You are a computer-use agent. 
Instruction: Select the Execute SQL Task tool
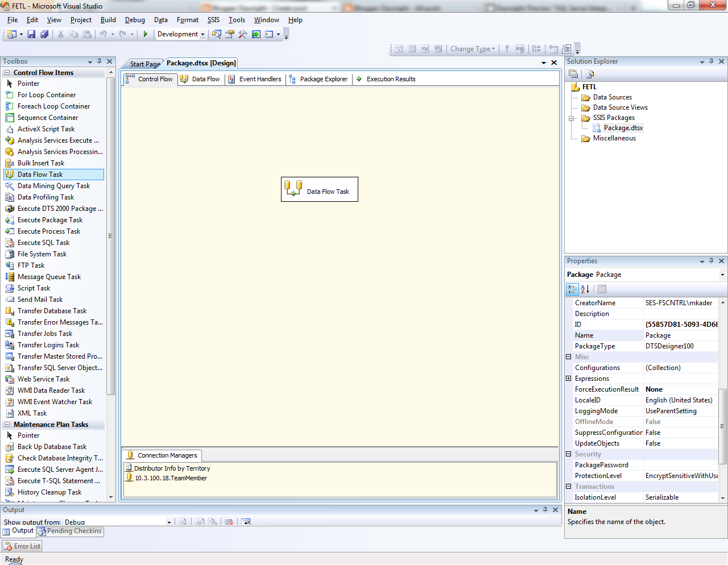click(43, 242)
